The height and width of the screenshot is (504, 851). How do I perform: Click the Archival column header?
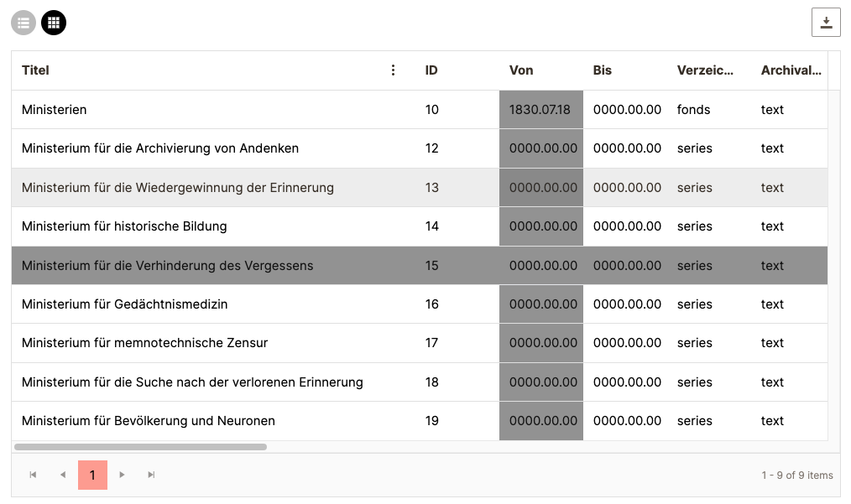click(x=791, y=70)
